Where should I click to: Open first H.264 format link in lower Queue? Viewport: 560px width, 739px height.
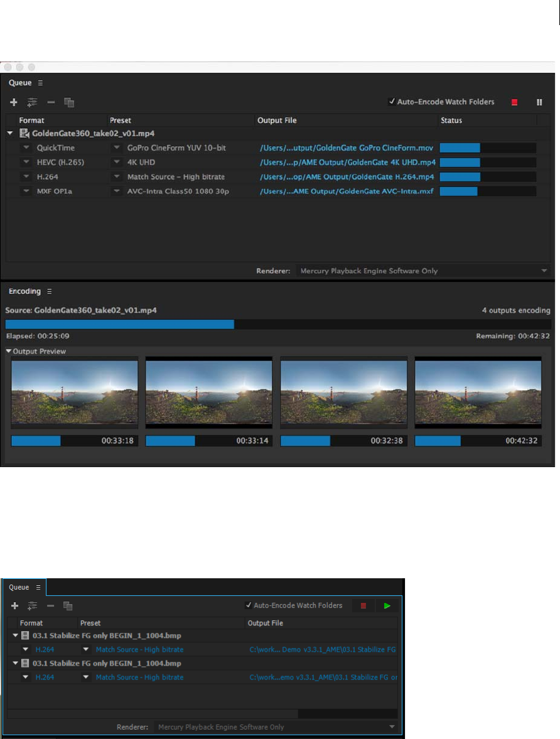45,649
